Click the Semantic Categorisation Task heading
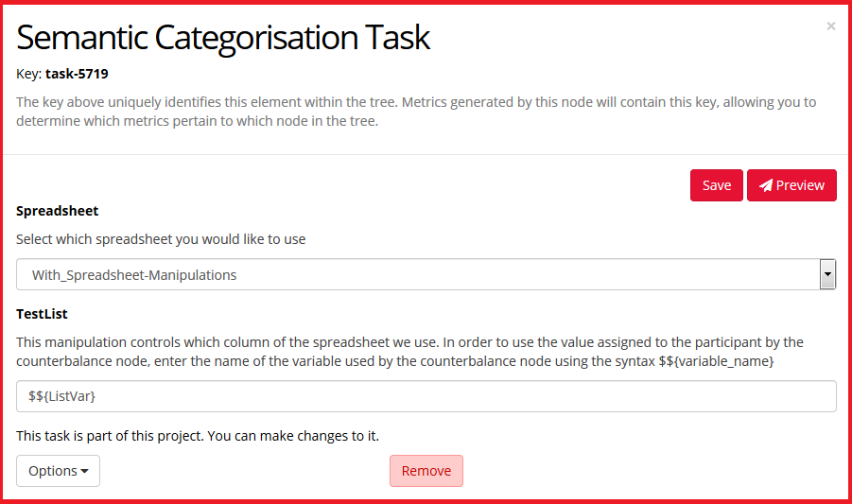Screen dimensions: 852x504 coord(223,37)
